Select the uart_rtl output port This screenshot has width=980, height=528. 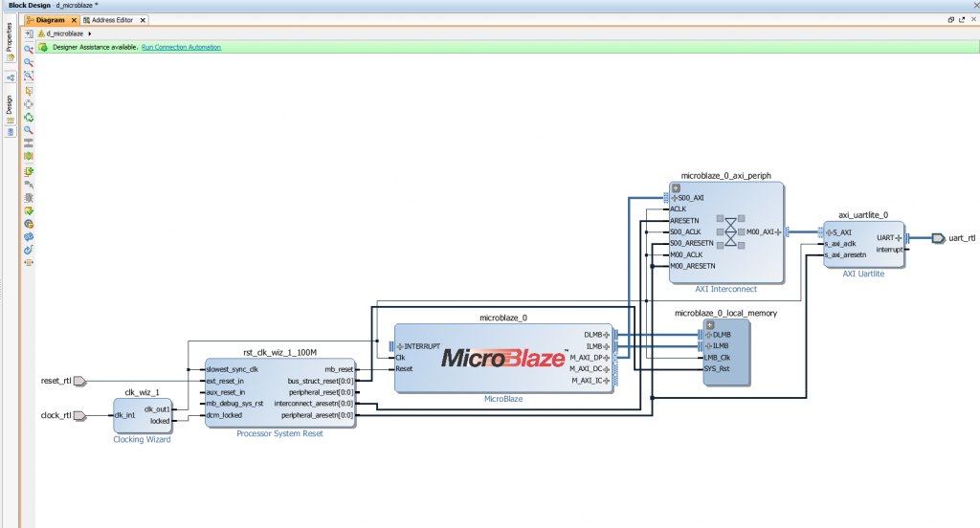(938, 238)
